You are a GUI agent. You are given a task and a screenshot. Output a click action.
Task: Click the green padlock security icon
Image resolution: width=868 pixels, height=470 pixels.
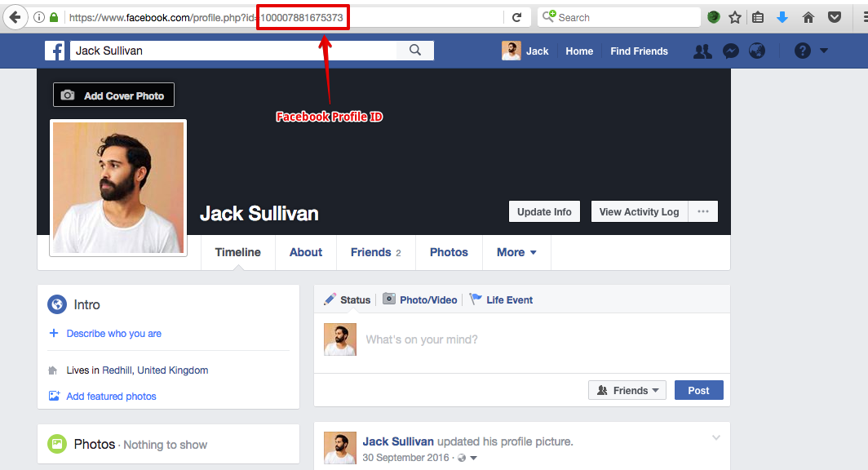[x=54, y=17]
